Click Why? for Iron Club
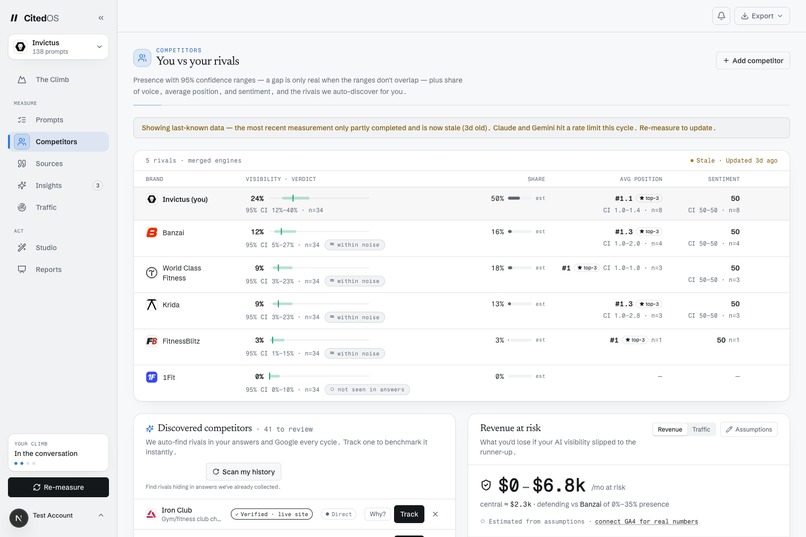 point(377,514)
